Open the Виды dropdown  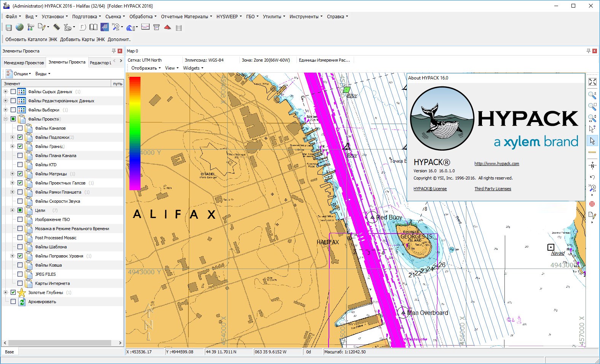43,74
